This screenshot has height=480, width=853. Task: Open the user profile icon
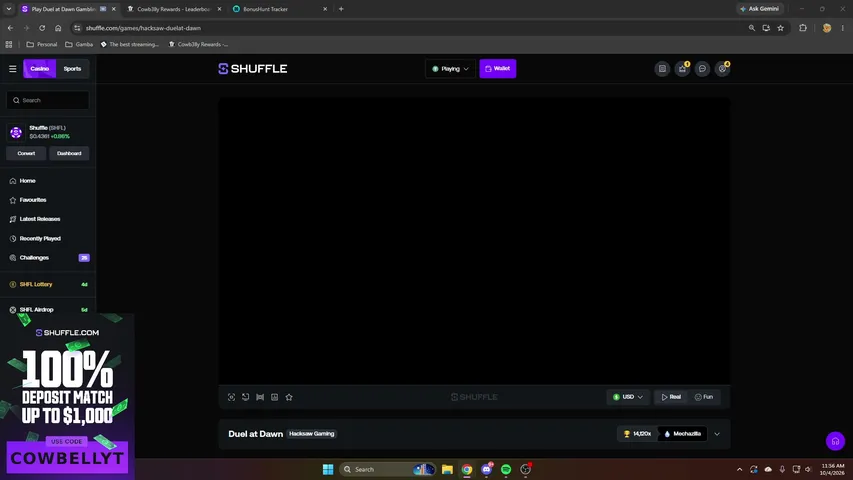[722, 69]
